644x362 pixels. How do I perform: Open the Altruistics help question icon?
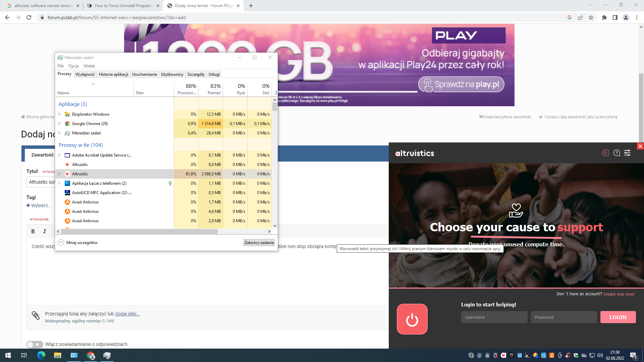point(616,153)
